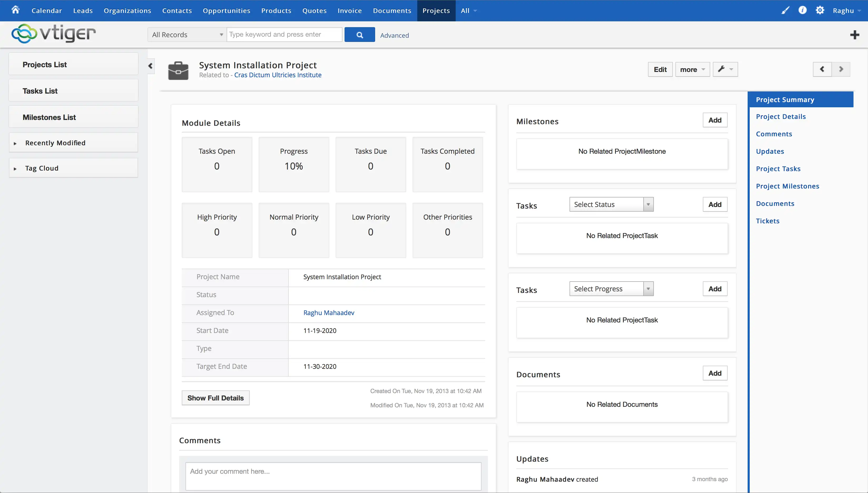
Task: Click the navigate previous arrow icon
Action: pyautogui.click(x=822, y=69)
